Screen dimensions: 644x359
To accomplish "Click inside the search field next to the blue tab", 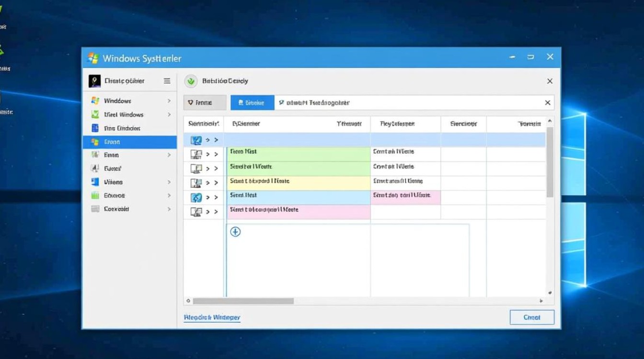I will point(407,102).
